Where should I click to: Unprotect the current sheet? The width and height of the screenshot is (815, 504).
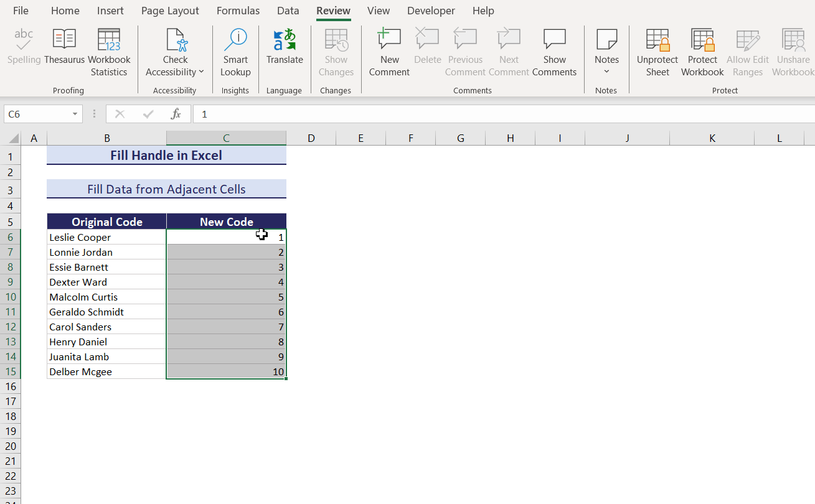click(x=657, y=50)
